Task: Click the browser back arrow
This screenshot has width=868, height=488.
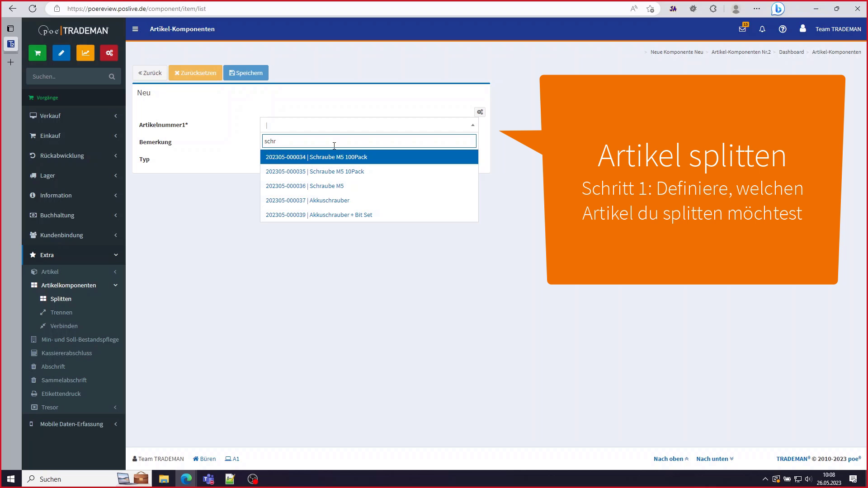Action: point(13,9)
